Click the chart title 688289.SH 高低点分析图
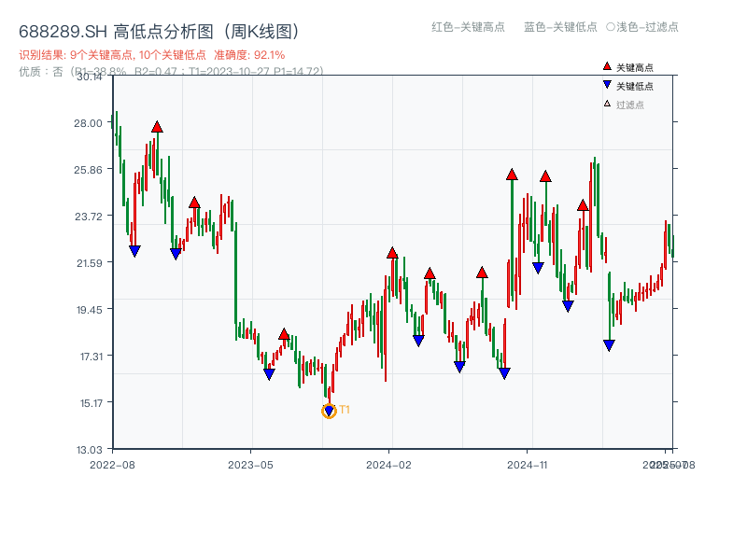 pyautogui.click(x=160, y=32)
